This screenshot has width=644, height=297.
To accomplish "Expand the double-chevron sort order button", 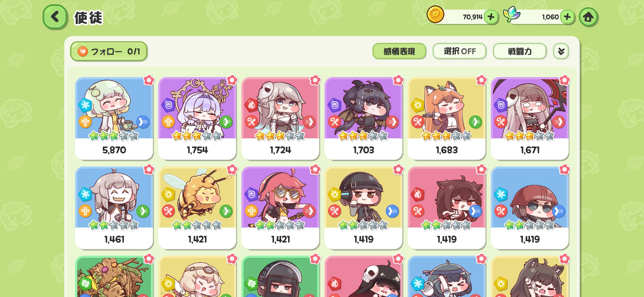I will pyautogui.click(x=561, y=51).
